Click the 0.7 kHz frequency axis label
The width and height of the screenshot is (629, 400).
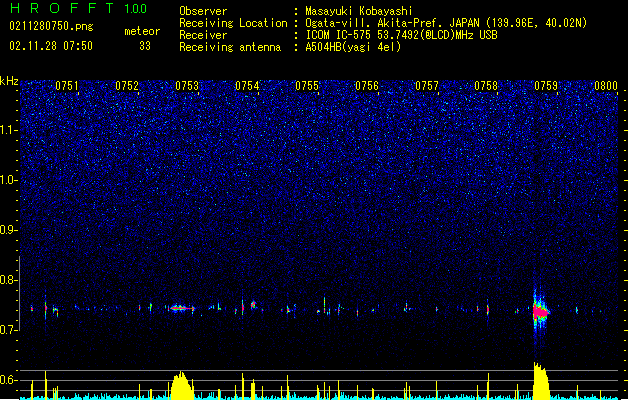(9, 330)
